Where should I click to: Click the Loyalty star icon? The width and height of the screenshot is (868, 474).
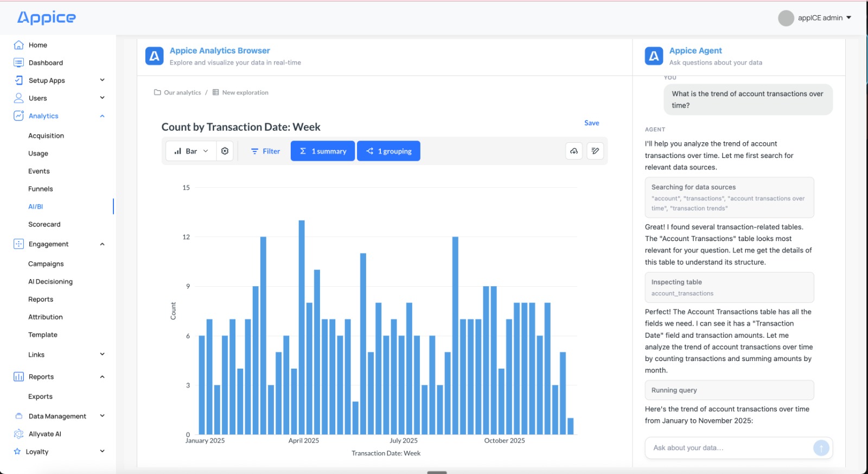17,452
